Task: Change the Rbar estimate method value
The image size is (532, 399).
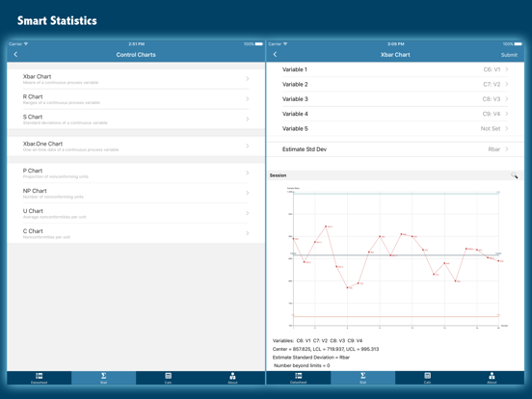Action: pyautogui.click(x=494, y=149)
